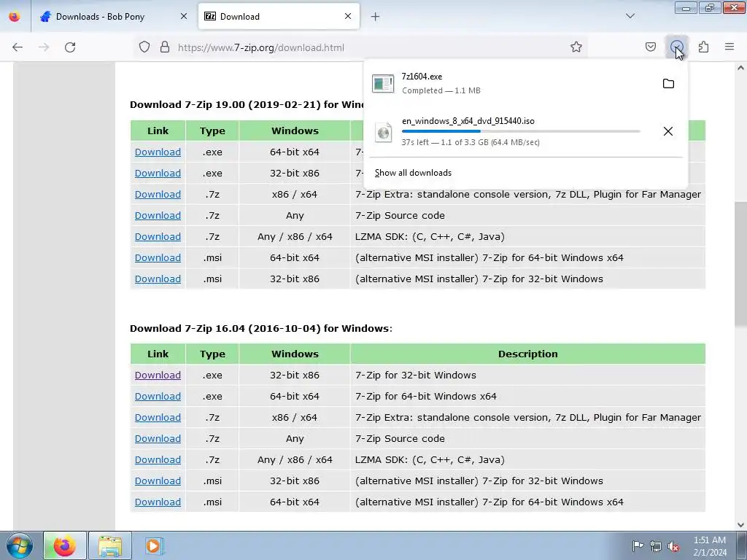Image resolution: width=747 pixels, height=560 pixels.
Task: Open the Save to Pocket icon
Action: 650,47
